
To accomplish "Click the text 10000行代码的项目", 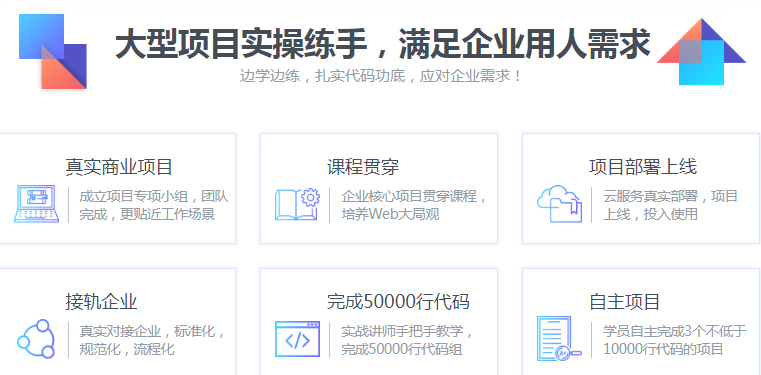I will click(x=663, y=349).
